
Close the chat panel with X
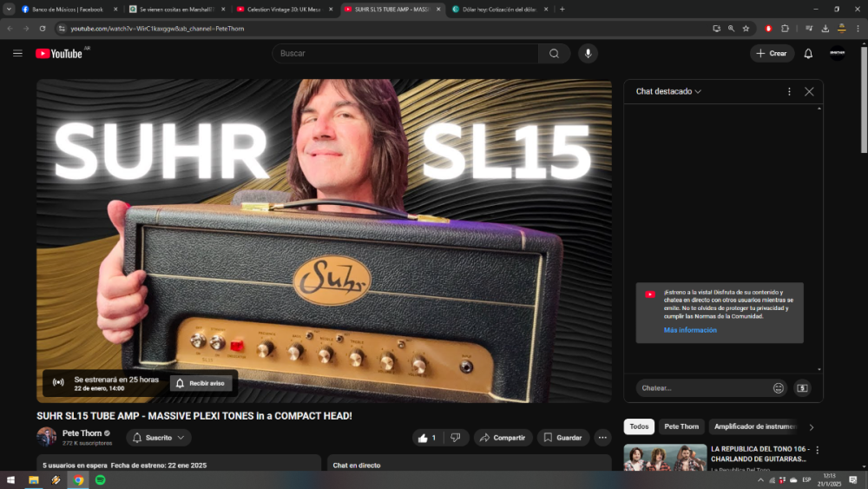coord(809,91)
